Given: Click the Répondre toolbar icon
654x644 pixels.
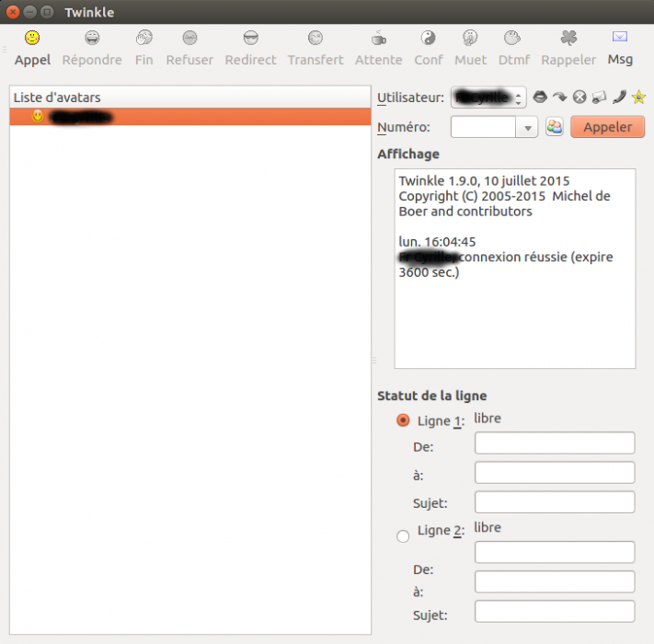Looking at the screenshot, I should point(92,38).
